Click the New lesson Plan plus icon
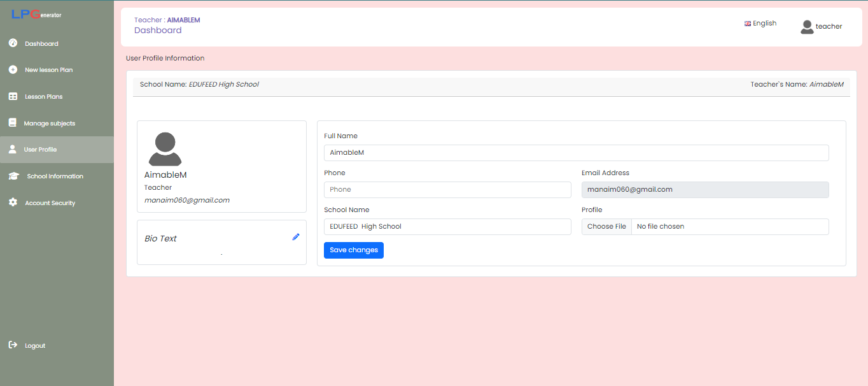The height and width of the screenshot is (386, 868). [x=13, y=70]
